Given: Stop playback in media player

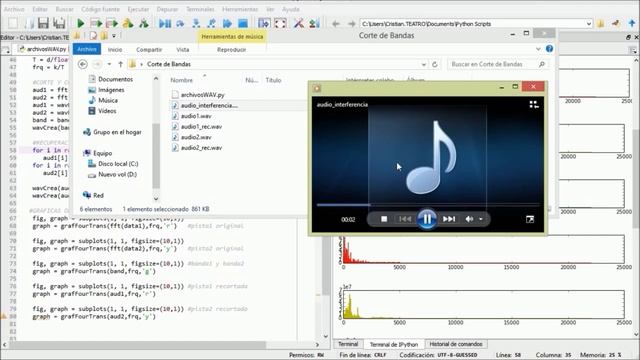Looking at the screenshot, I should coord(384,219).
